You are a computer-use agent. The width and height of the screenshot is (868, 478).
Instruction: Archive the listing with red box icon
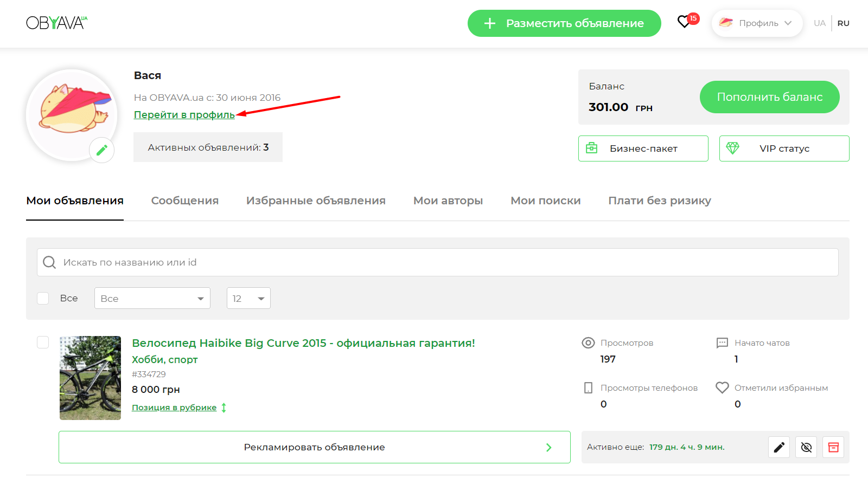point(833,447)
